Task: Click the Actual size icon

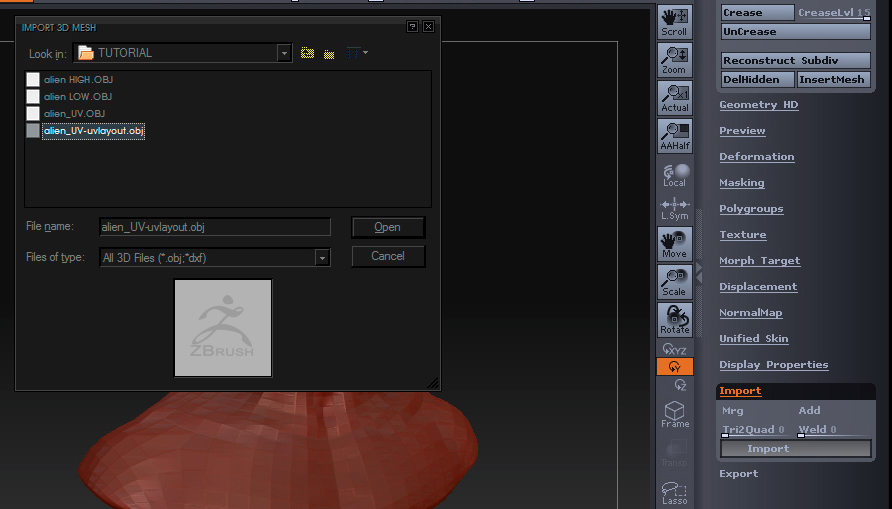Action: click(x=675, y=98)
